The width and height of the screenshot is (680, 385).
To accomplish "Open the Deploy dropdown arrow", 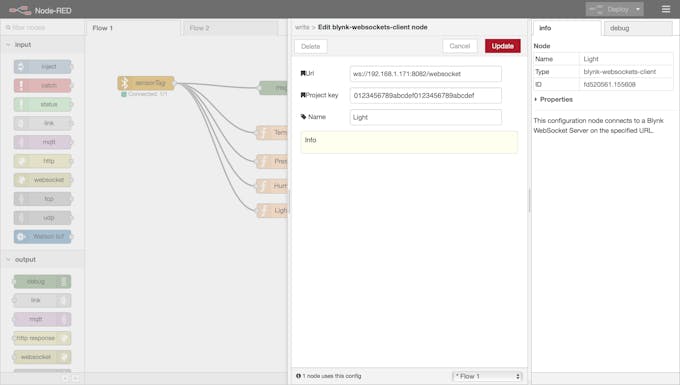I will click(x=638, y=9).
